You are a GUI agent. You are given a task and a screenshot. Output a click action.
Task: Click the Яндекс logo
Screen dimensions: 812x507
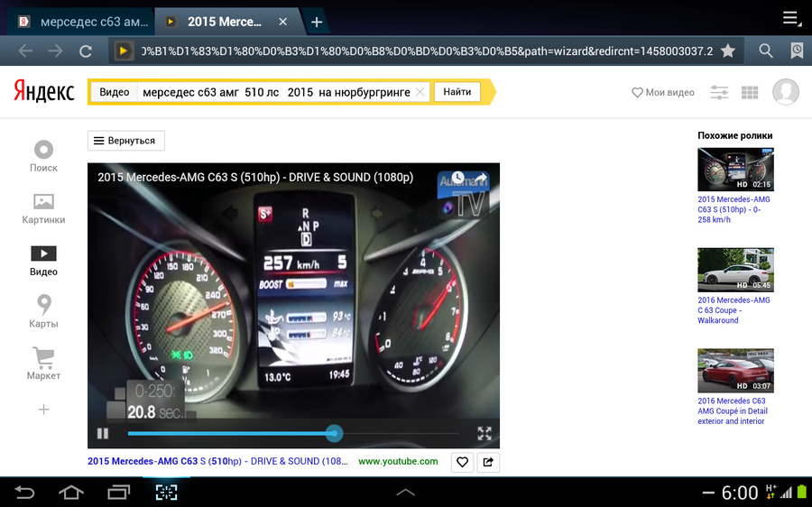(x=44, y=91)
